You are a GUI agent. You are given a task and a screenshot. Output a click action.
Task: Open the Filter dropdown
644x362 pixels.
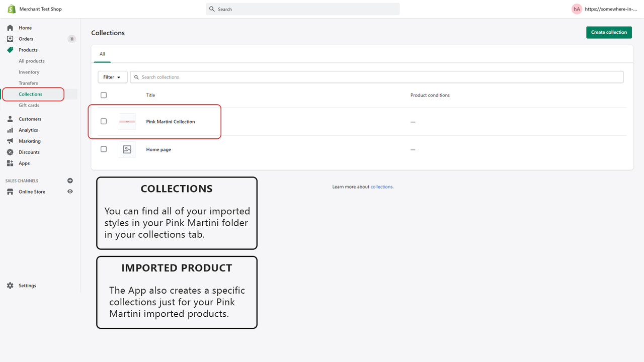[112, 77]
